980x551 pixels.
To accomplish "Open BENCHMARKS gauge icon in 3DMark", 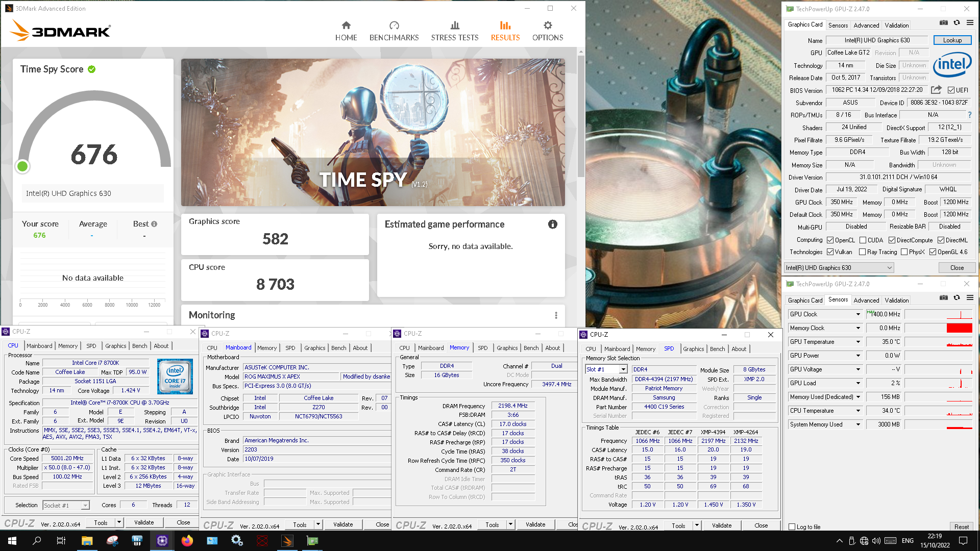I will [394, 26].
